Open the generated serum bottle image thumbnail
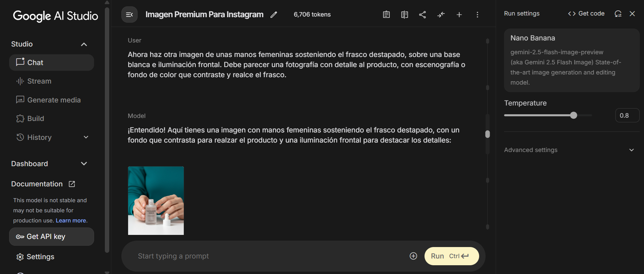Screen dimensions: 644x274 (x=156, y=201)
